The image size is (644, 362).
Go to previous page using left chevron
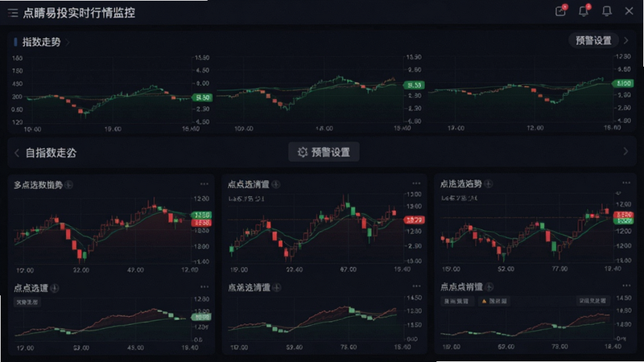(17, 153)
